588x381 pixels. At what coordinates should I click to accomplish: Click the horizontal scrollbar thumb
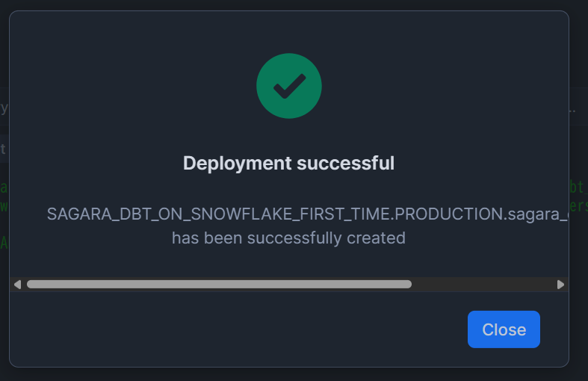[x=219, y=285]
